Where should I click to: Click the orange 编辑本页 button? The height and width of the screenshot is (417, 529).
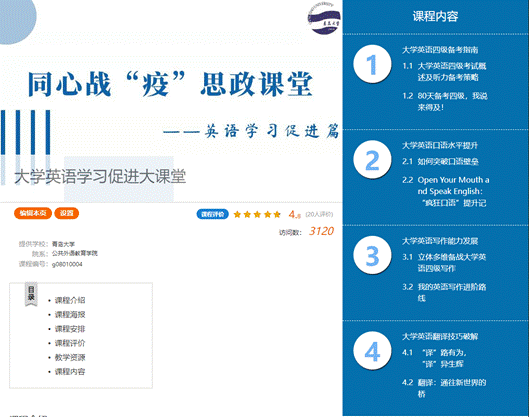click(33, 213)
